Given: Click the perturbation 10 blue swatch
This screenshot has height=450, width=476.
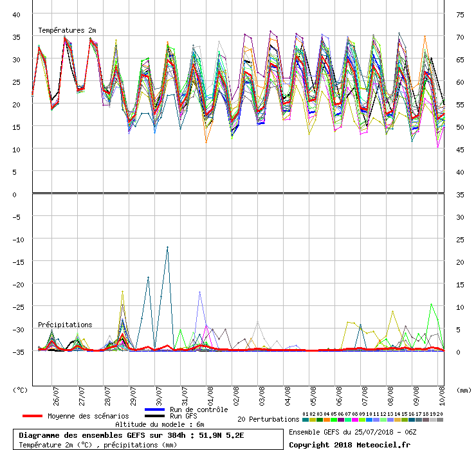Looking at the screenshot, I should point(369,420).
